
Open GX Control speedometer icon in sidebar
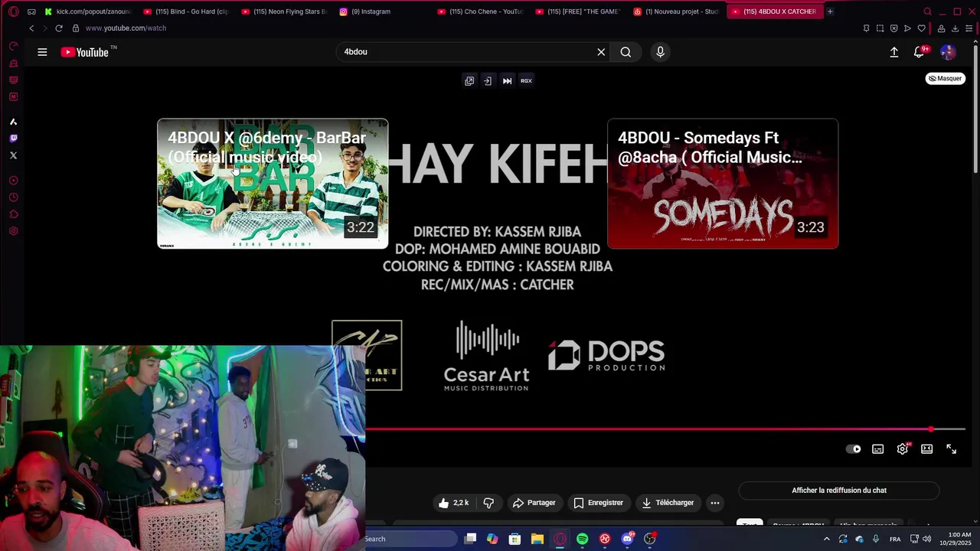pyautogui.click(x=13, y=46)
